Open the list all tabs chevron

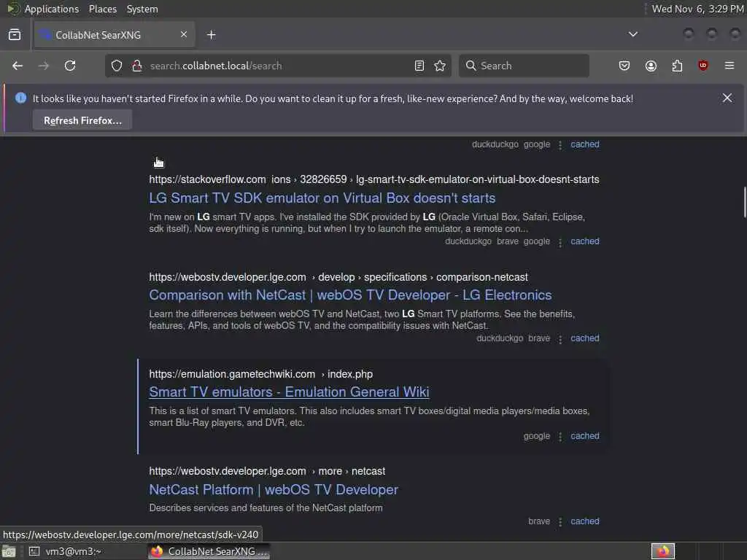[633, 34]
